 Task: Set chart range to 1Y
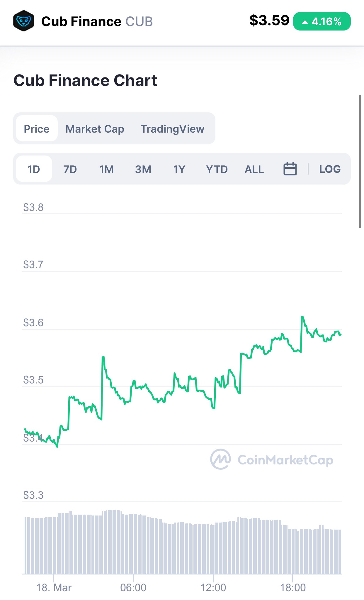[179, 169]
